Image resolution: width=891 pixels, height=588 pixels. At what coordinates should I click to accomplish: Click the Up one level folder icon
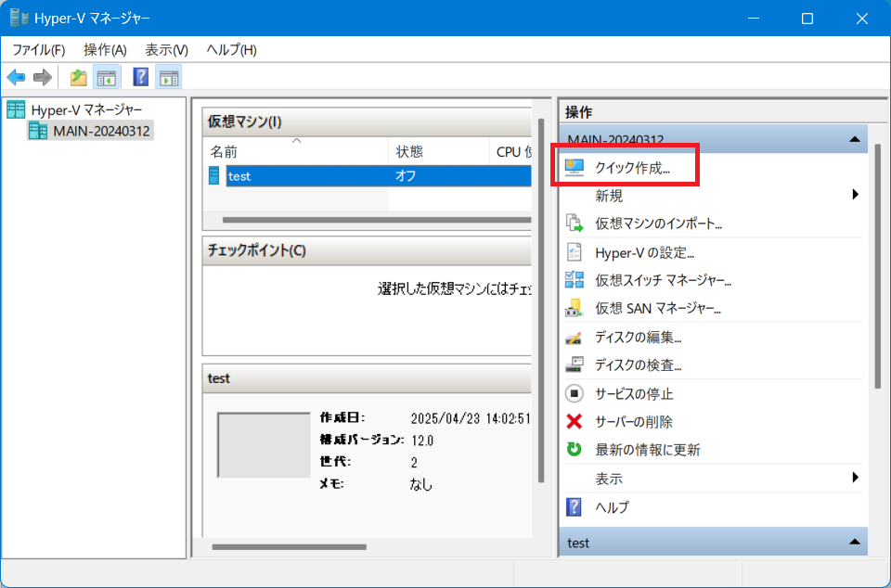point(78,77)
